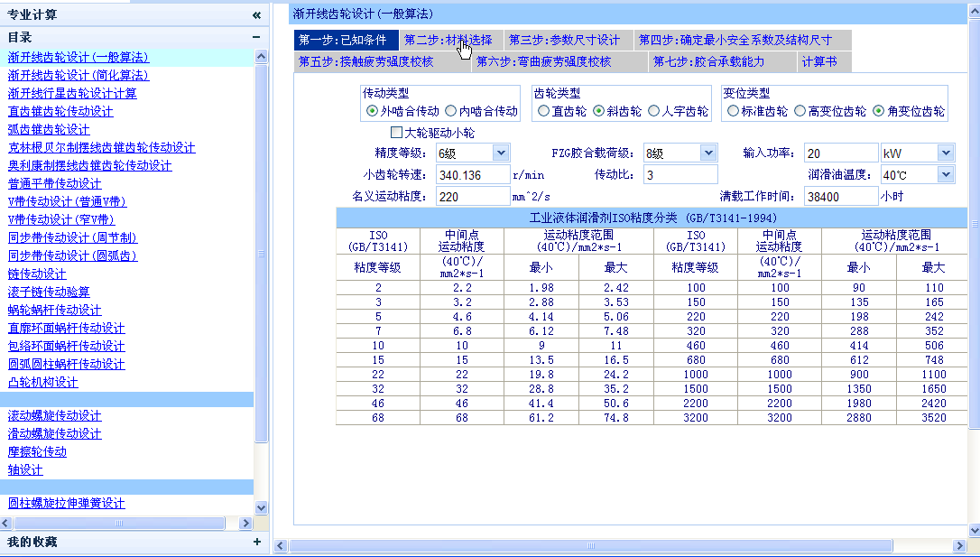The height and width of the screenshot is (557, 980).
Task: Click left arrow of main panel horizontal scrollbar
Action: click(x=280, y=546)
